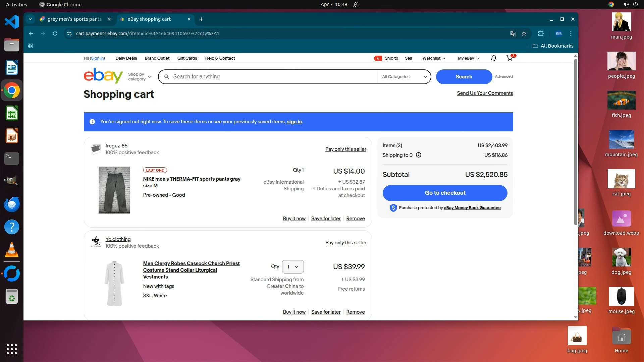The image size is (644, 362).
Task: Expand the All Categories dropdown
Action: click(404, 77)
